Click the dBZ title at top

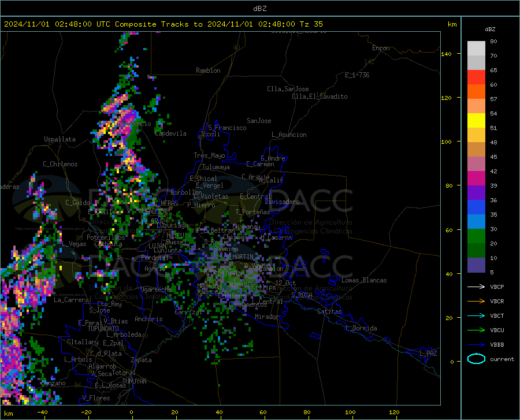tap(259, 9)
